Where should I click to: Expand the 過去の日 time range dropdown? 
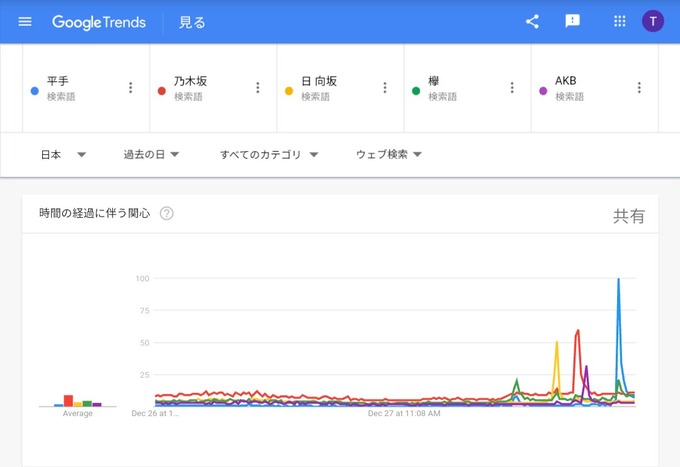151,155
